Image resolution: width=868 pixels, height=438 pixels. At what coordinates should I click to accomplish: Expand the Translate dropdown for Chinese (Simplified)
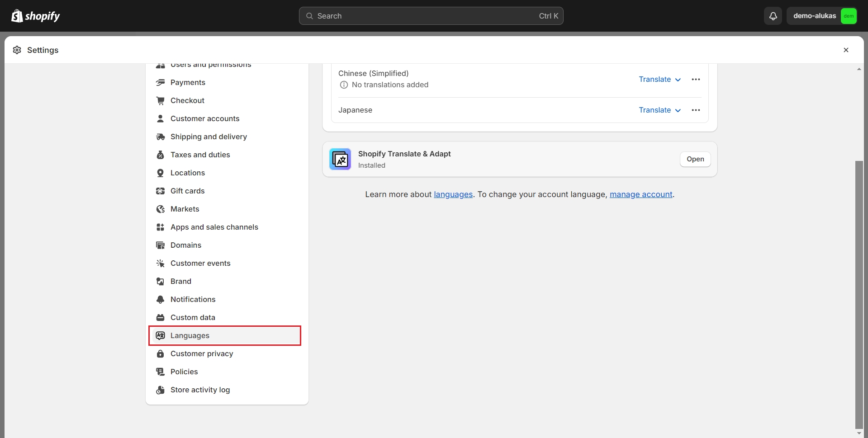pyautogui.click(x=659, y=80)
